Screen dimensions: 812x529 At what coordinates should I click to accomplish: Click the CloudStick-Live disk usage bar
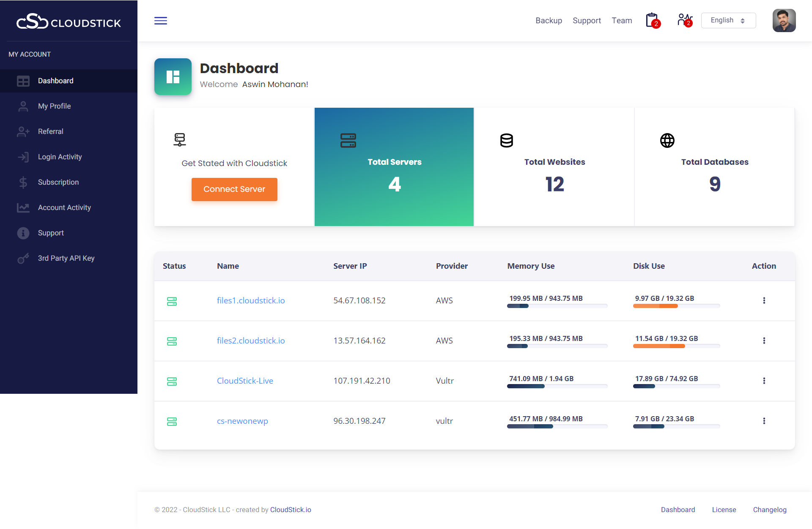pos(676,386)
